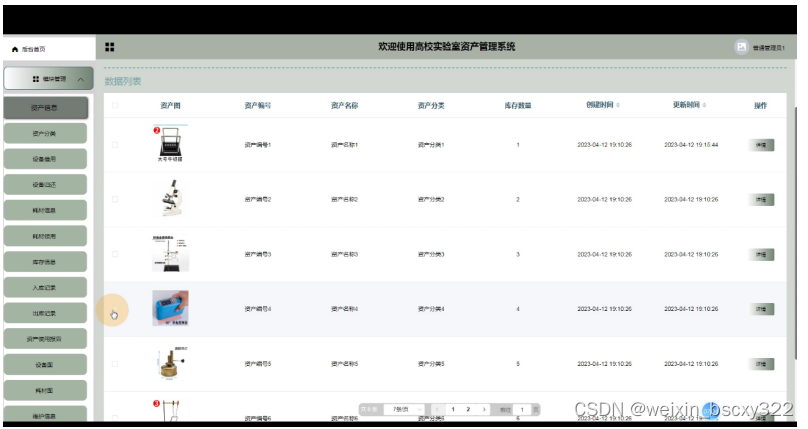Open the 入库记录 sidebar item
This screenshot has height=429, width=808.
pos(45,288)
